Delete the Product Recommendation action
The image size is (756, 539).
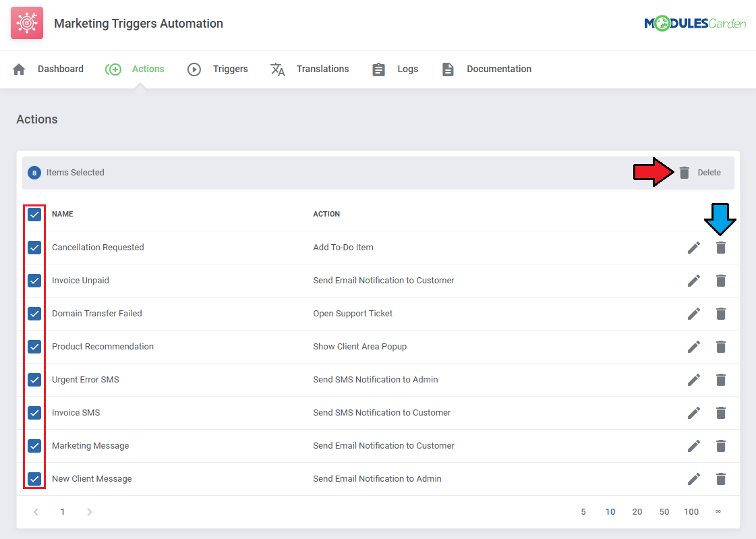[721, 347]
